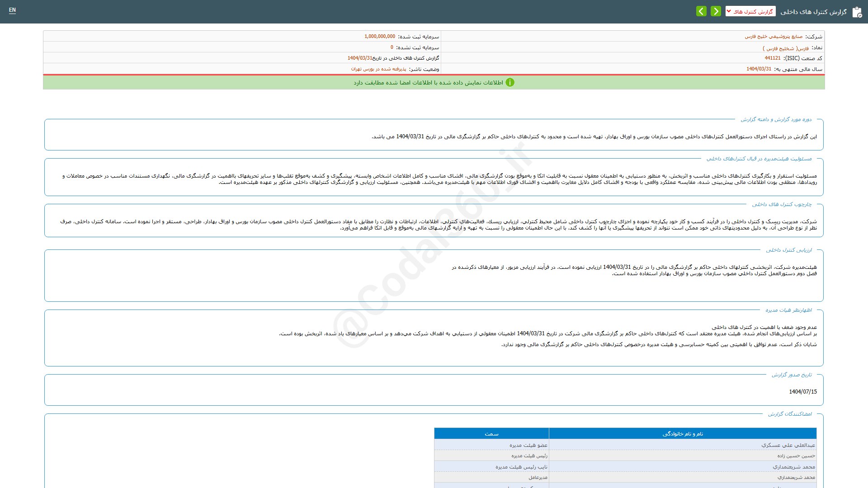The image size is (868, 488).
Task: Select the row for عبدالعلي علي عسكري
Action: point(788,445)
